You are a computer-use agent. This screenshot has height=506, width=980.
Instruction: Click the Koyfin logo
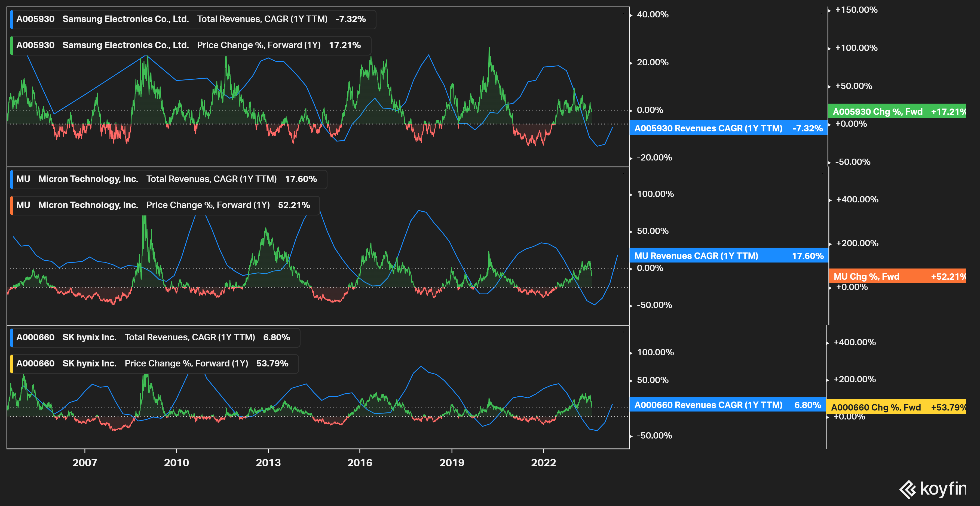pos(932,489)
